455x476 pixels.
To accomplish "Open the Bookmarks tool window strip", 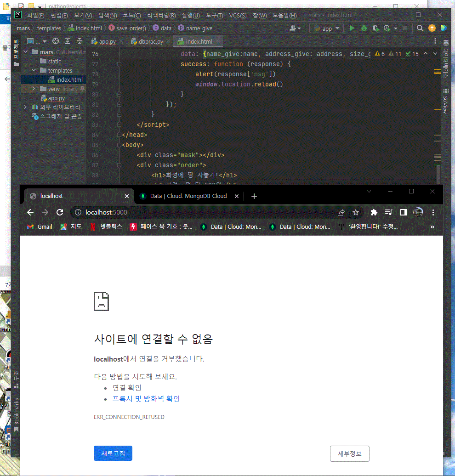I will coord(16,414).
